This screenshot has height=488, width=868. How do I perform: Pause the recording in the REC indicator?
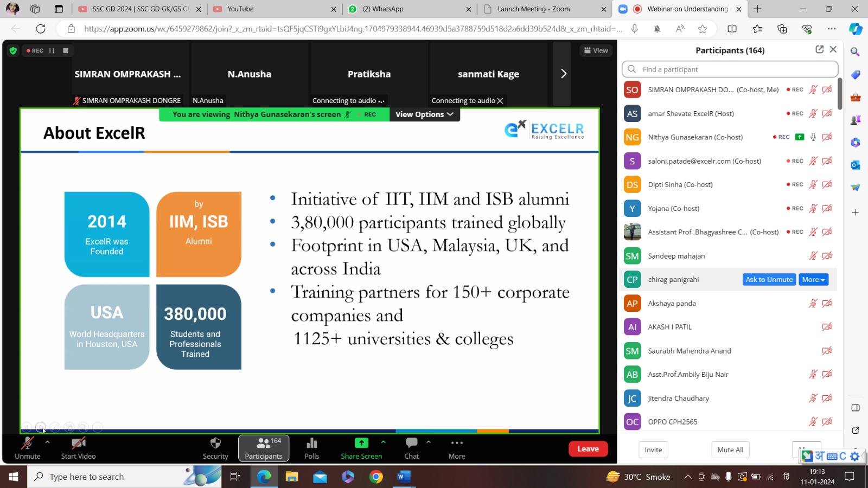coord(52,50)
